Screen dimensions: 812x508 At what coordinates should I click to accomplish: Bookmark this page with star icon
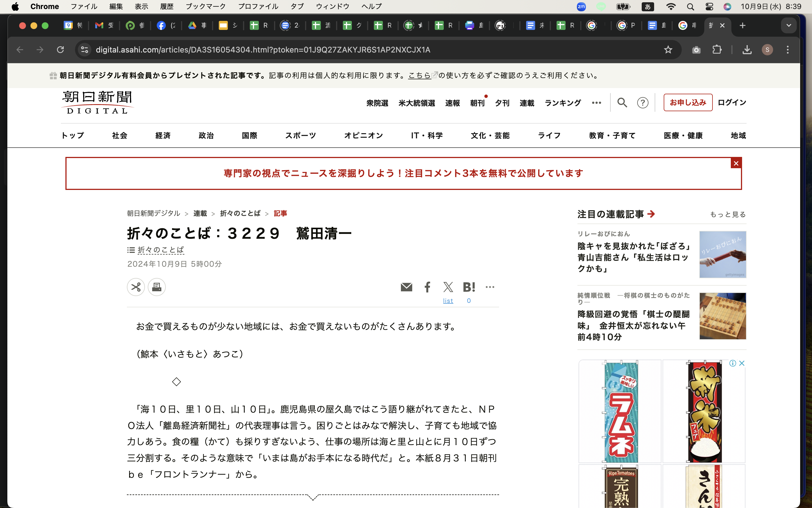pyautogui.click(x=668, y=50)
